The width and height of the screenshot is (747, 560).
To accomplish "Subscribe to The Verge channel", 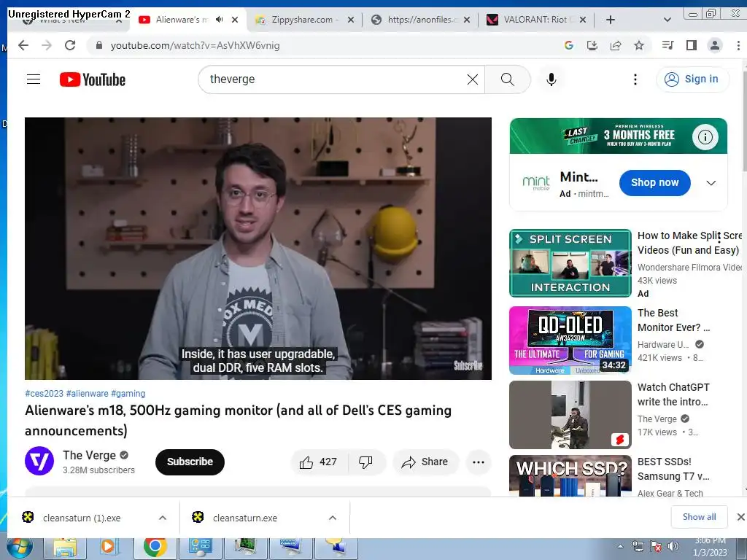I will (x=190, y=462).
